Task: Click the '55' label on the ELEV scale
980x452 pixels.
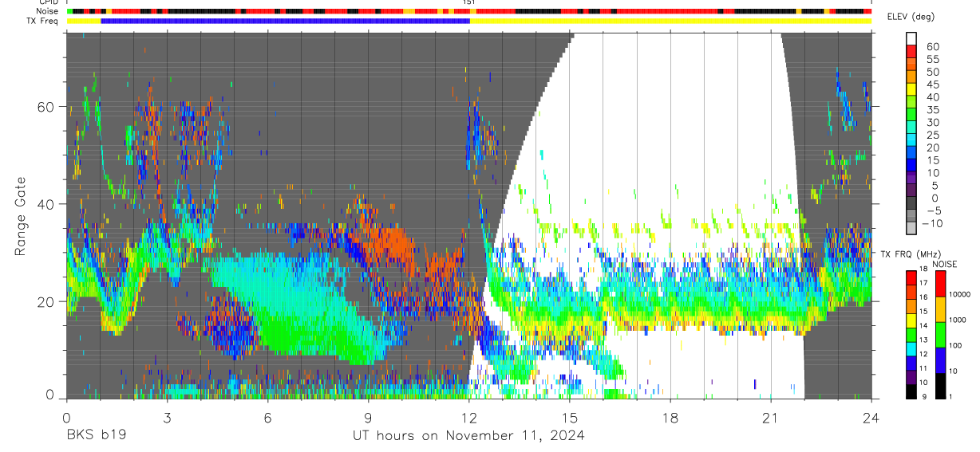Action: click(933, 58)
